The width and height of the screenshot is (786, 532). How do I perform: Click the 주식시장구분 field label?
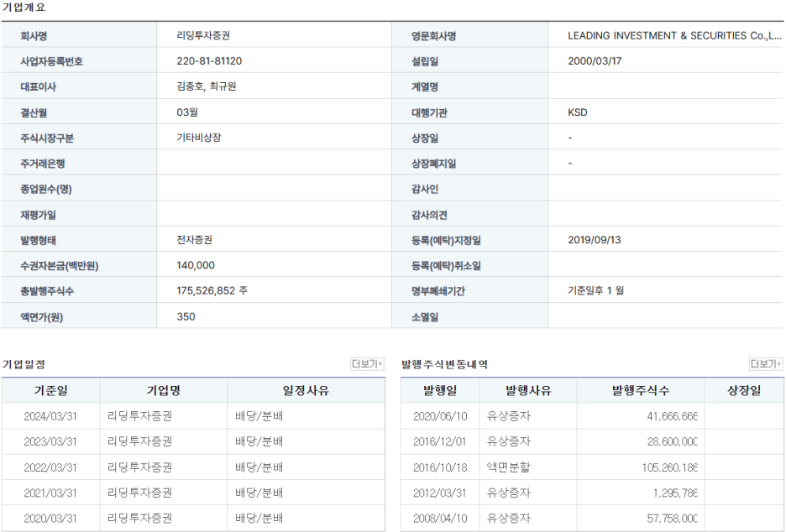coord(47,138)
